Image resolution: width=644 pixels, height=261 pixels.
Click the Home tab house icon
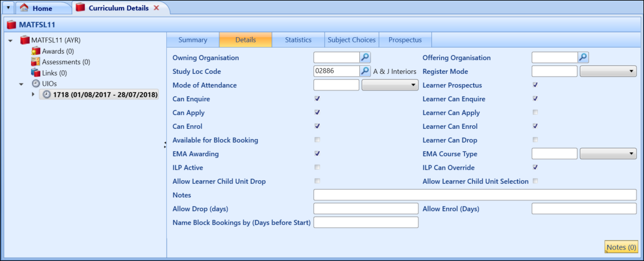coord(24,8)
